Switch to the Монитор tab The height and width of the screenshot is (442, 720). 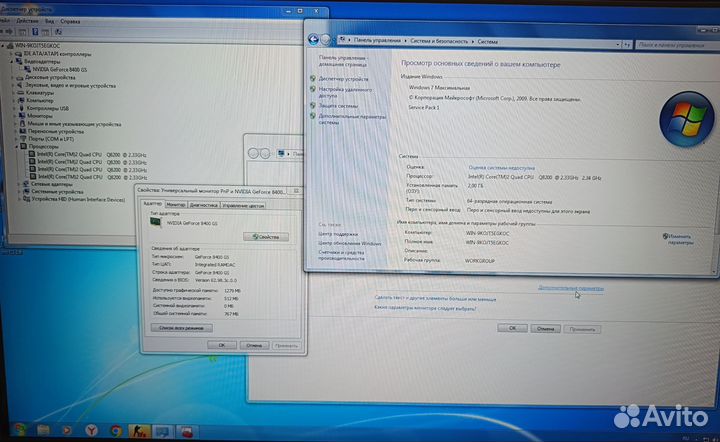pos(176,204)
